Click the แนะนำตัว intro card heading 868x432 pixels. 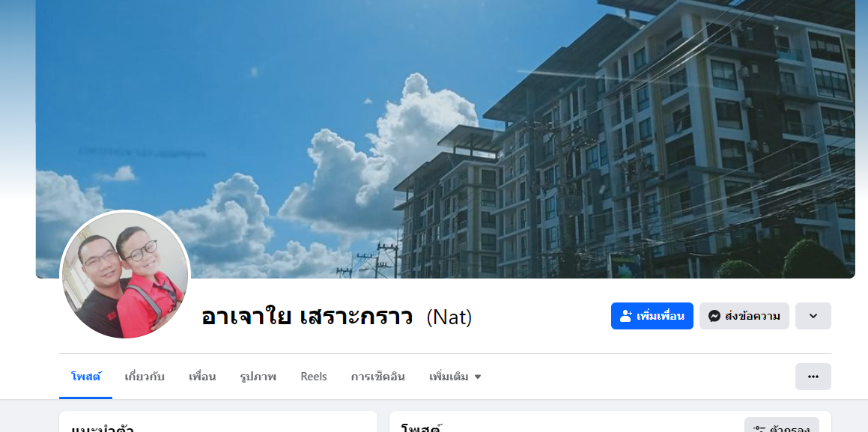click(x=103, y=428)
